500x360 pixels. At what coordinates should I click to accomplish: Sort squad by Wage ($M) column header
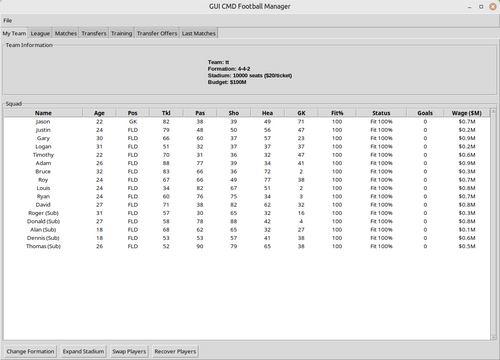[x=467, y=113]
